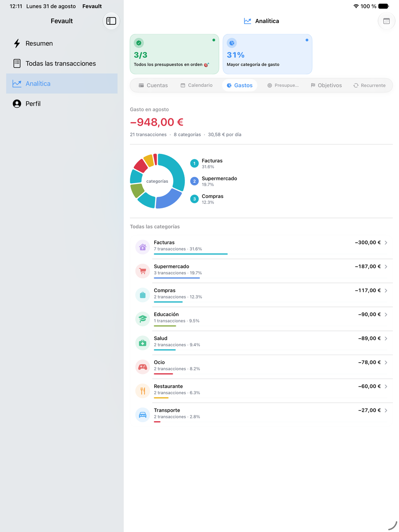Click the Restaurante fork and knife icon
The image size is (399, 532).
[142, 391]
